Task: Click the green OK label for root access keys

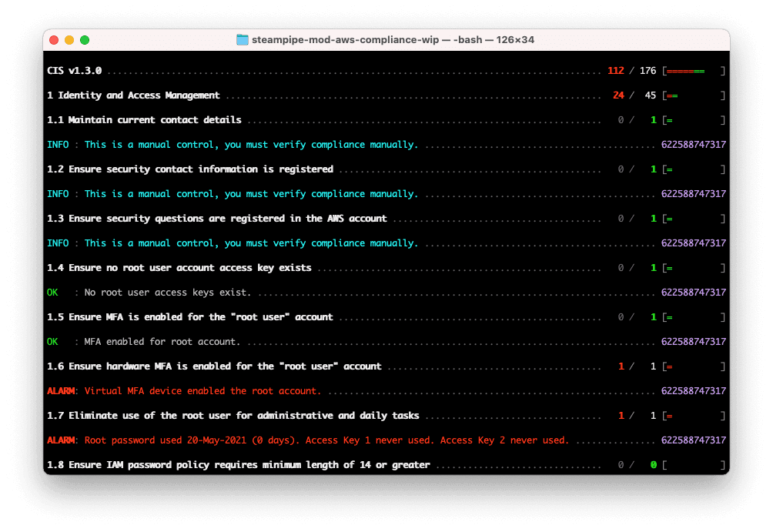Action: tap(53, 293)
